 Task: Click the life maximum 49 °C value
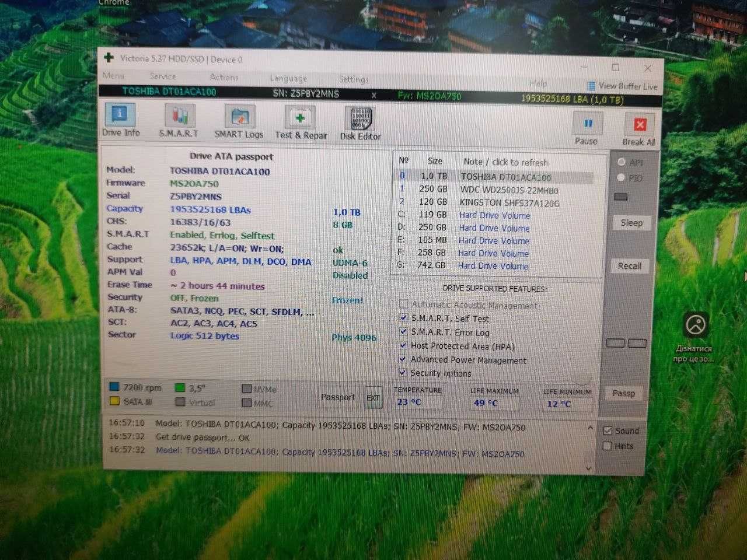click(x=486, y=402)
